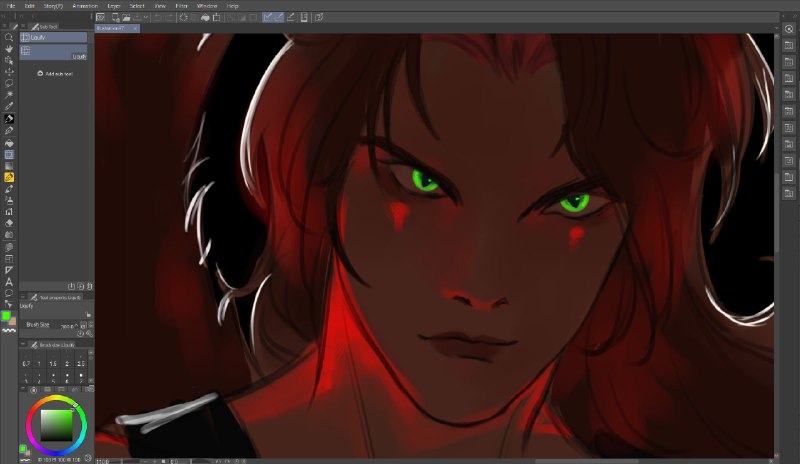Toggle the third snap toolbar button
The width and height of the screenshot is (800, 464).
[x=291, y=17]
